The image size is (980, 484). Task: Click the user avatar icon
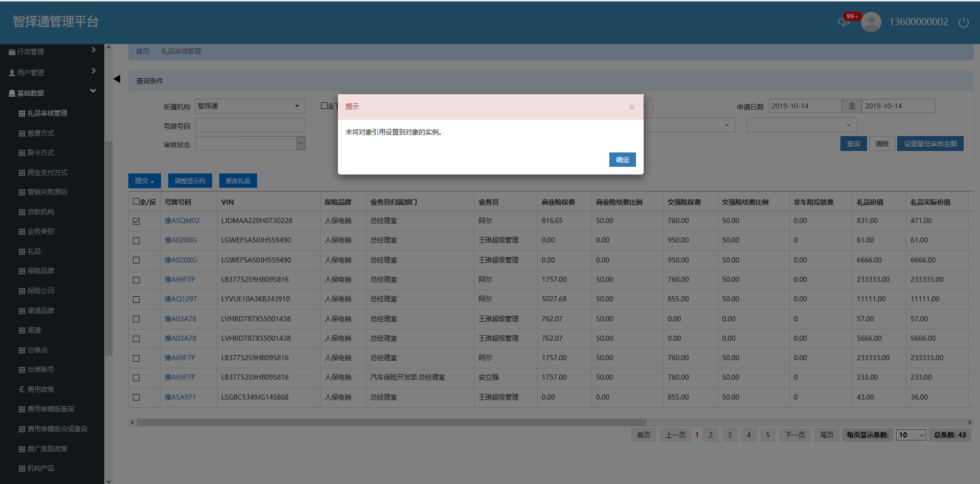pyautogui.click(x=871, y=22)
